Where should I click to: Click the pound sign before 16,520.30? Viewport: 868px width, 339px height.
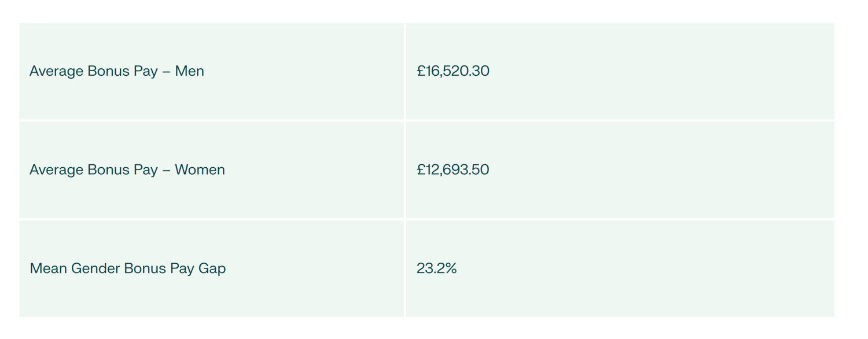point(421,71)
